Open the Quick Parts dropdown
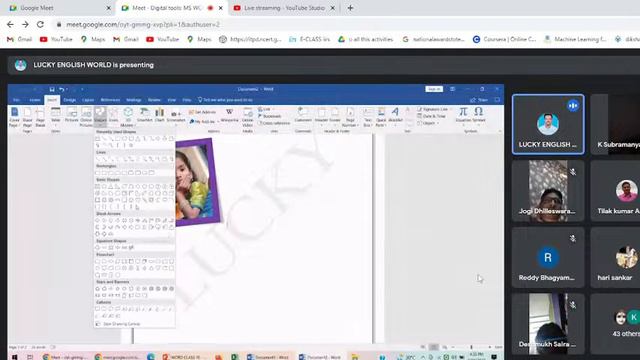 click(381, 117)
